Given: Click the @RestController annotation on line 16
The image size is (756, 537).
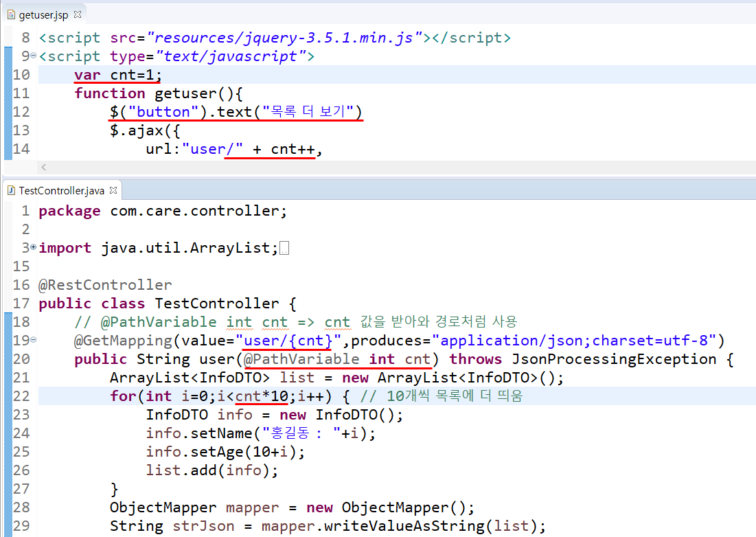Looking at the screenshot, I should click(105, 285).
